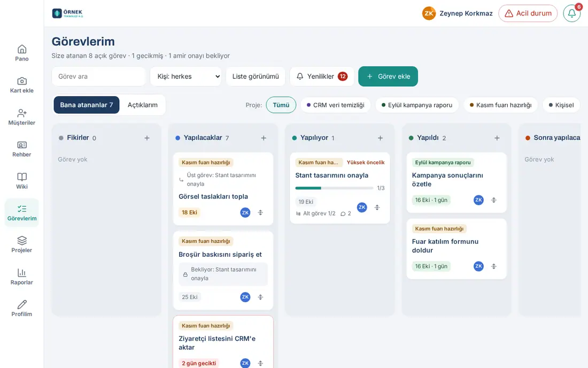Select the Bana atananlar tab
The height and width of the screenshot is (368, 588).
86,105
